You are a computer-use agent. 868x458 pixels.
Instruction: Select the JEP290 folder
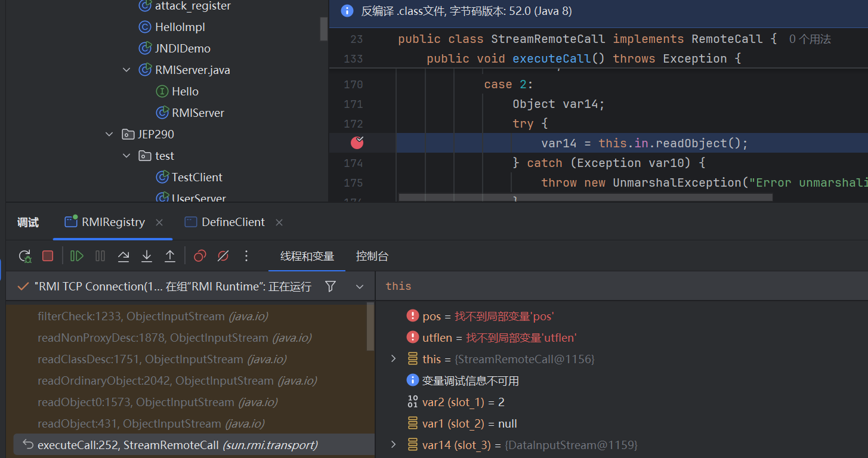tap(156, 135)
